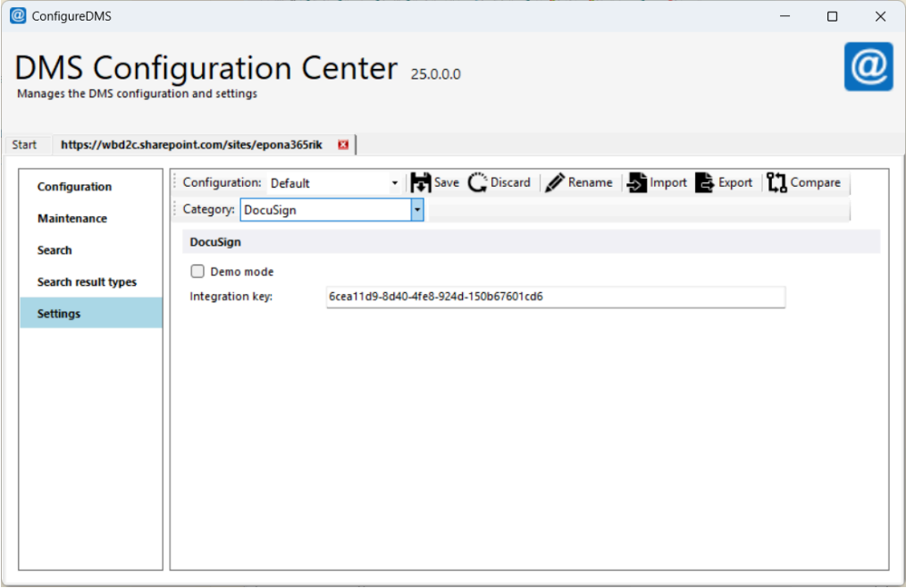
Task: Click the Rename pencil icon
Action: [555, 182]
